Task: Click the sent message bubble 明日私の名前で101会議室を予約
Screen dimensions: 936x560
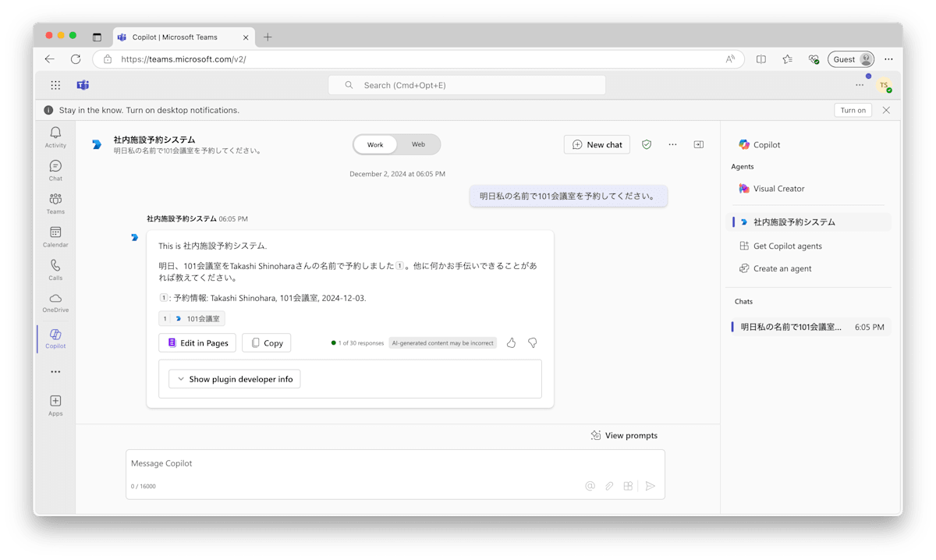Action: 568,196
